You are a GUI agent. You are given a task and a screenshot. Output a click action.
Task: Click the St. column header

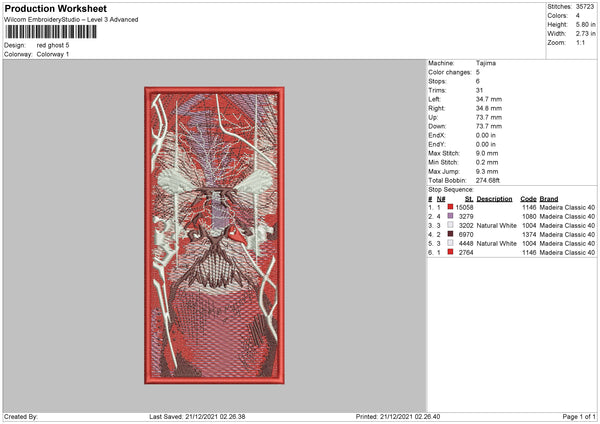click(469, 198)
